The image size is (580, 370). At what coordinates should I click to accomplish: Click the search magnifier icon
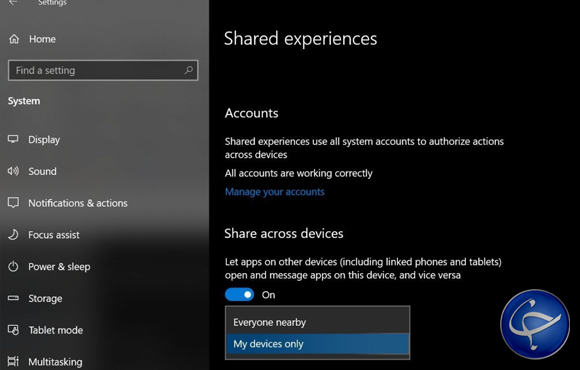pos(189,70)
